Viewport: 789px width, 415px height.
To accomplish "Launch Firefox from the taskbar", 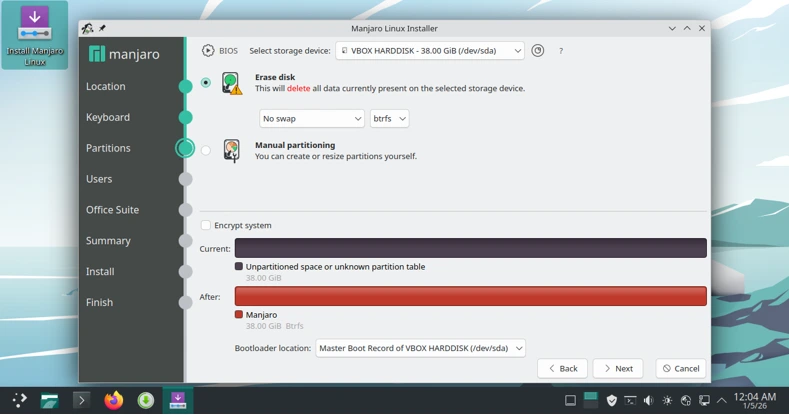I will pyautogui.click(x=114, y=400).
